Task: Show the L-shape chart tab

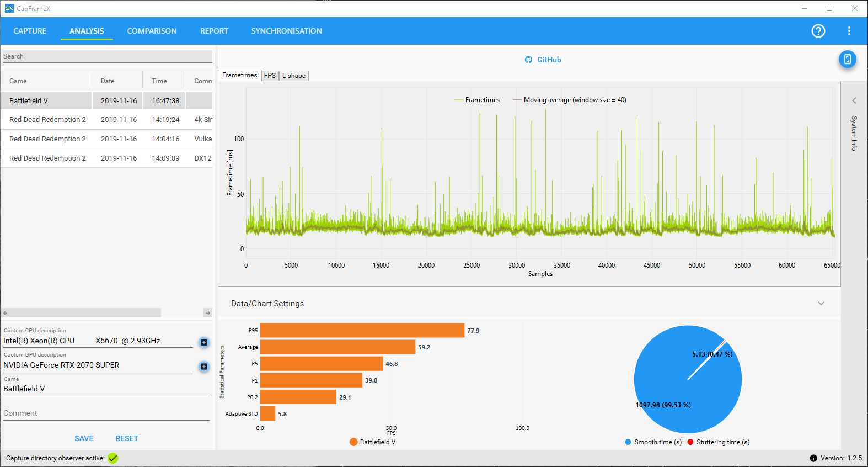Action: pyautogui.click(x=294, y=76)
